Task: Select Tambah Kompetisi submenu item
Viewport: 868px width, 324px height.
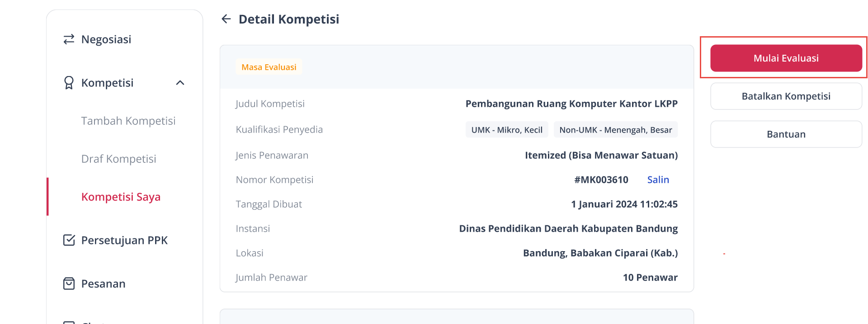Action: tap(128, 121)
